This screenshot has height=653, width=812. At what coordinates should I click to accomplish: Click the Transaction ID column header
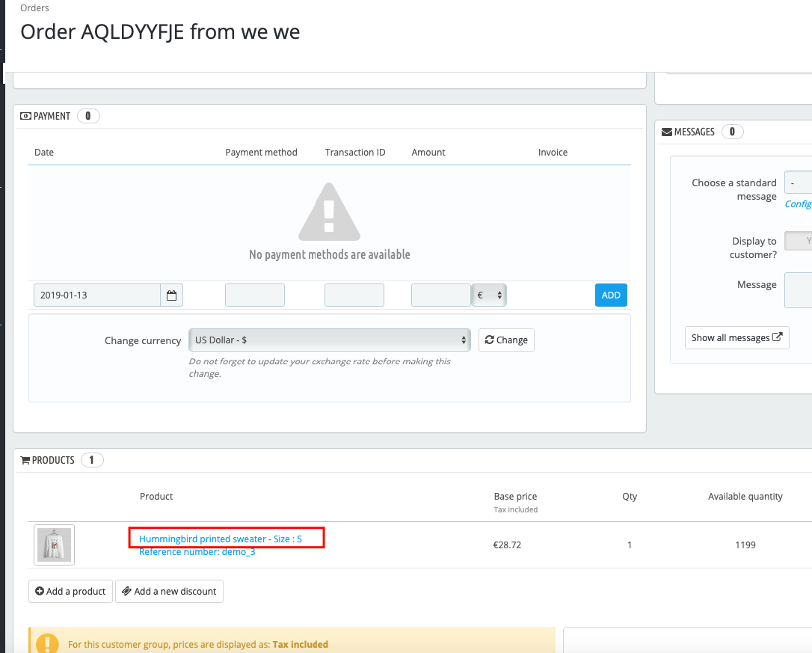(355, 153)
